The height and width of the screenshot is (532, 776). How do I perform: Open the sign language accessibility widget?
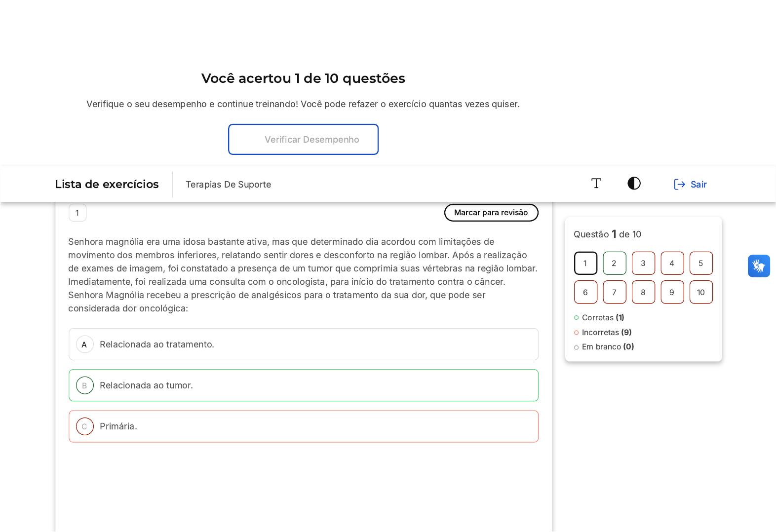click(759, 266)
